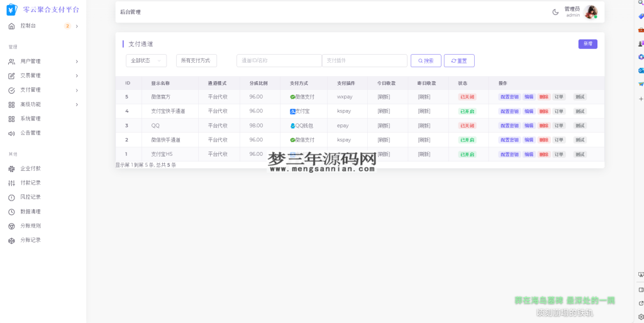Click the 数据清理 clock icon
Image resolution: width=644 pixels, height=323 pixels.
pos(11,212)
